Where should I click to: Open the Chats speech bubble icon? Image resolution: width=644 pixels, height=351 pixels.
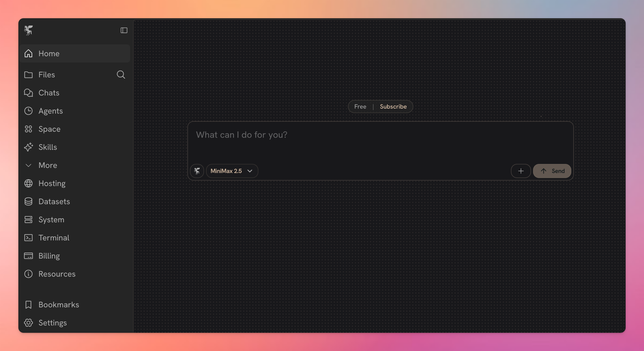point(29,93)
